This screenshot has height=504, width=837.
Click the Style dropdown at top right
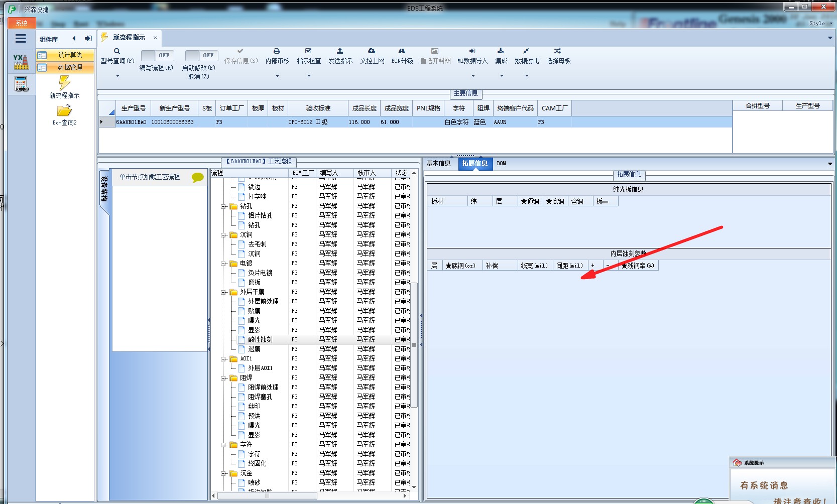820,24
